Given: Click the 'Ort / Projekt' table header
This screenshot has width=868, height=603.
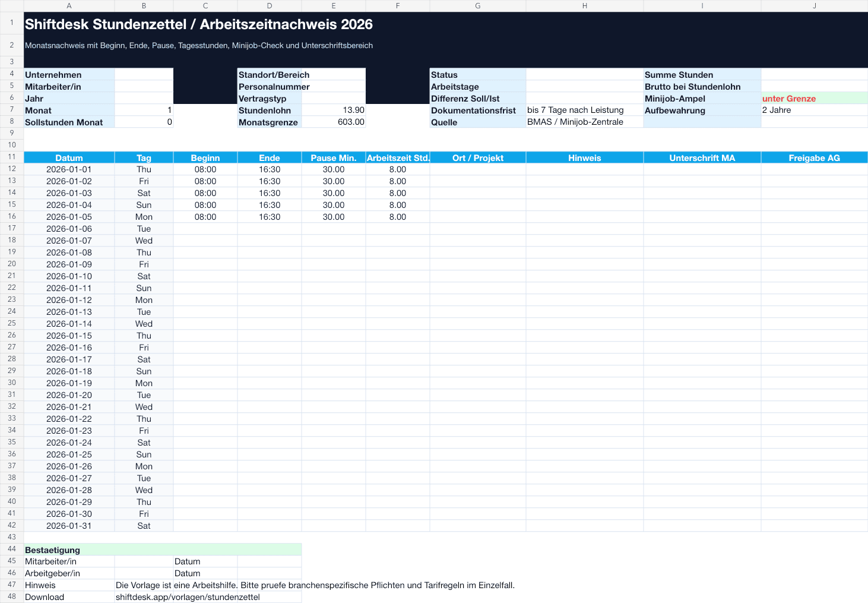Looking at the screenshot, I should point(478,157).
